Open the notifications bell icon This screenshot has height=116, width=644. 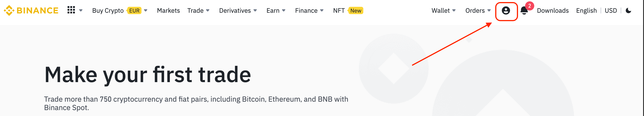point(524,11)
